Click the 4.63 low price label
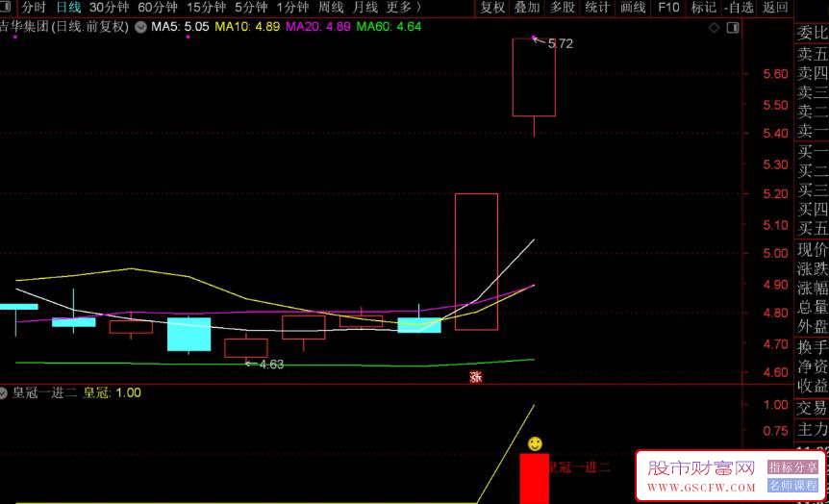829x504 pixels. (x=271, y=365)
